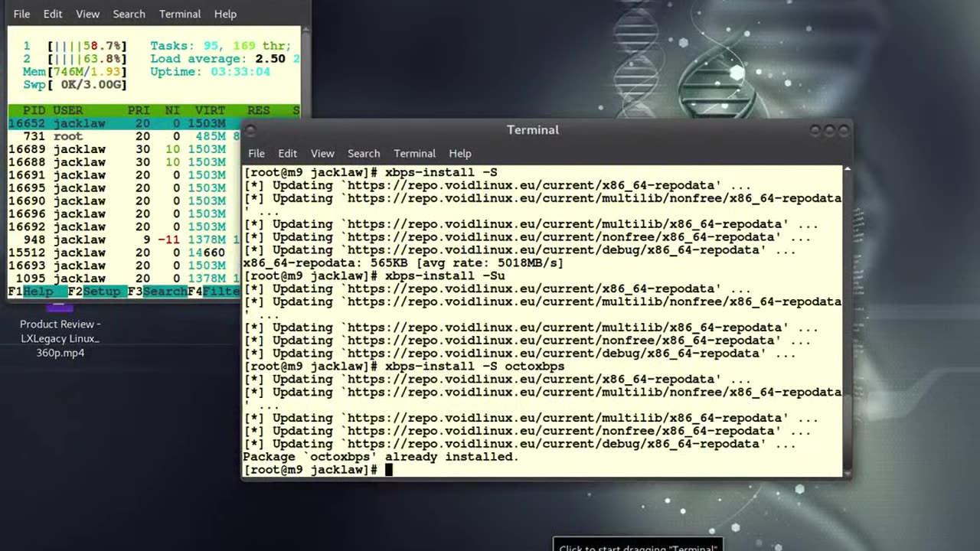This screenshot has width=980, height=551.
Task: Sort htop by VIRT column header
Action: (x=210, y=110)
